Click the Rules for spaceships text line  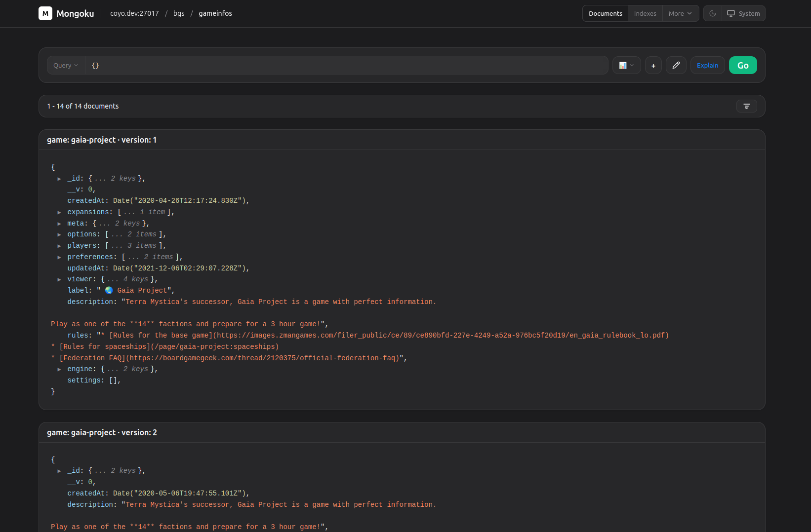[165, 347]
